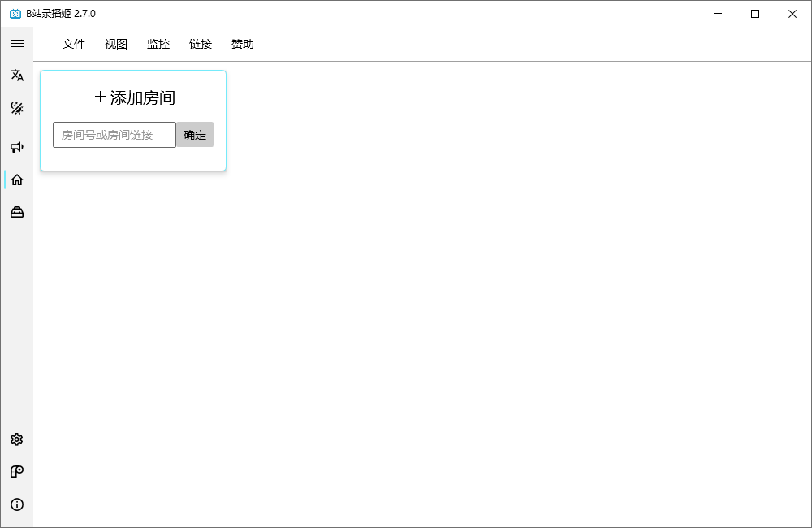The image size is (812, 528).
Task: Close the B站录播姬 window
Action: pyautogui.click(x=793, y=14)
